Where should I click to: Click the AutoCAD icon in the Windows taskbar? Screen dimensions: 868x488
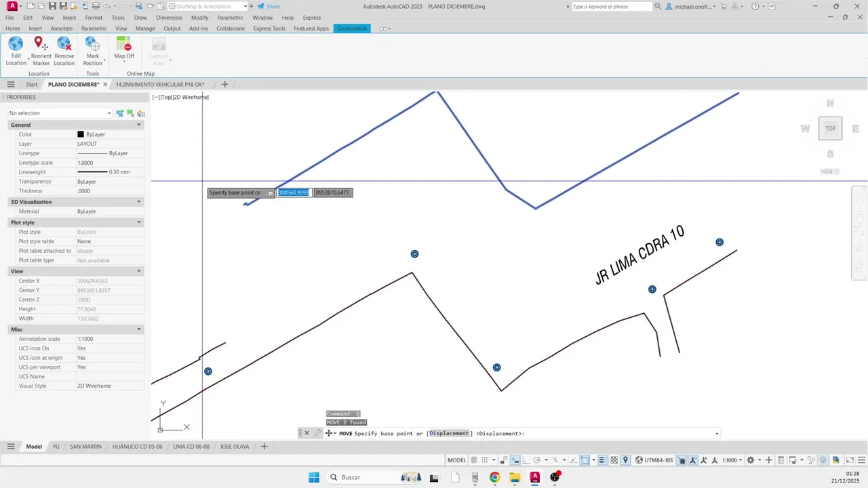coord(535,477)
